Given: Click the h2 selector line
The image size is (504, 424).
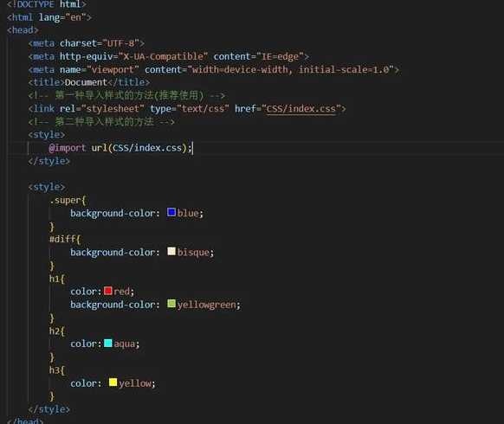Looking at the screenshot, I should point(57,331).
